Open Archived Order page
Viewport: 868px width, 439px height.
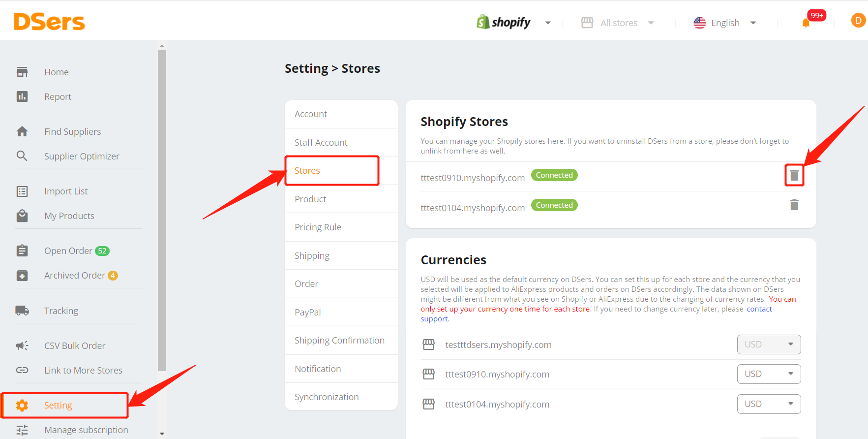[75, 275]
